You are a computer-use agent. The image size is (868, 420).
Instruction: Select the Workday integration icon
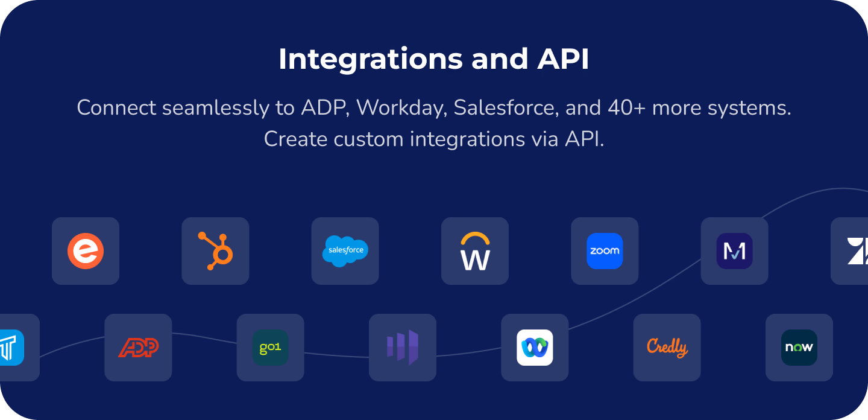click(475, 251)
